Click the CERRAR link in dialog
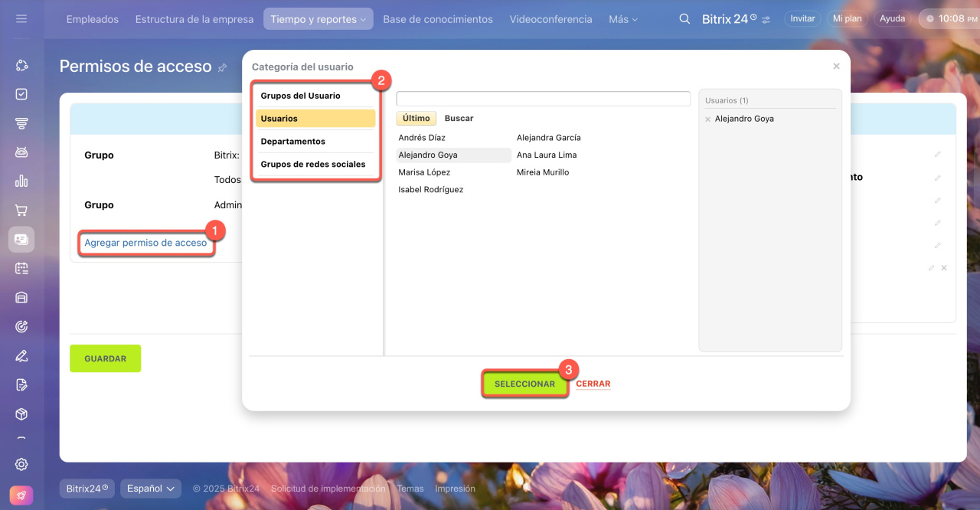The width and height of the screenshot is (980, 510). click(x=593, y=384)
